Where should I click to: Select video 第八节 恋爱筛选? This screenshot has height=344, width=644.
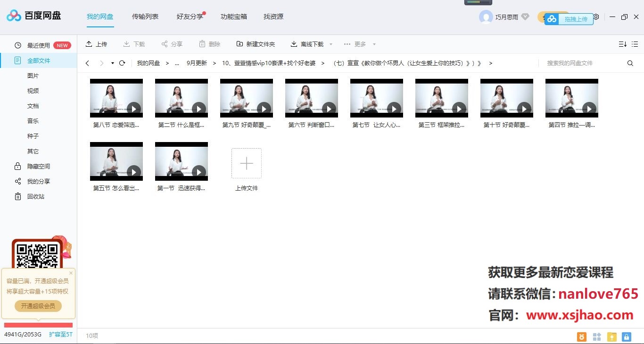(x=116, y=98)
